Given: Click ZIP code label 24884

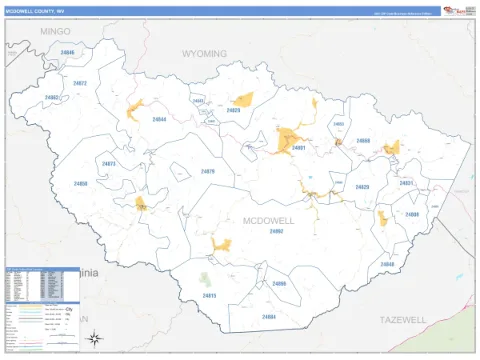Looking at the screenshot, I should tap(269, 317).
